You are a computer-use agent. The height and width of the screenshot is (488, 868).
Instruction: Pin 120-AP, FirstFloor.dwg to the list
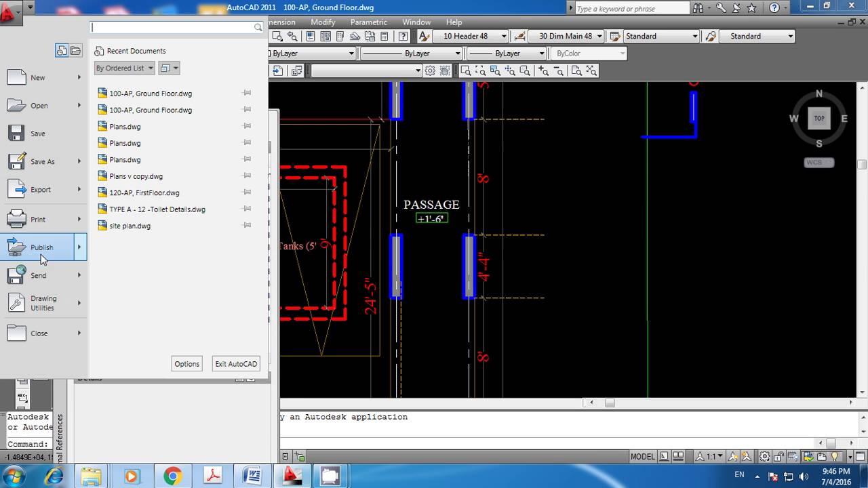point(247,192)
